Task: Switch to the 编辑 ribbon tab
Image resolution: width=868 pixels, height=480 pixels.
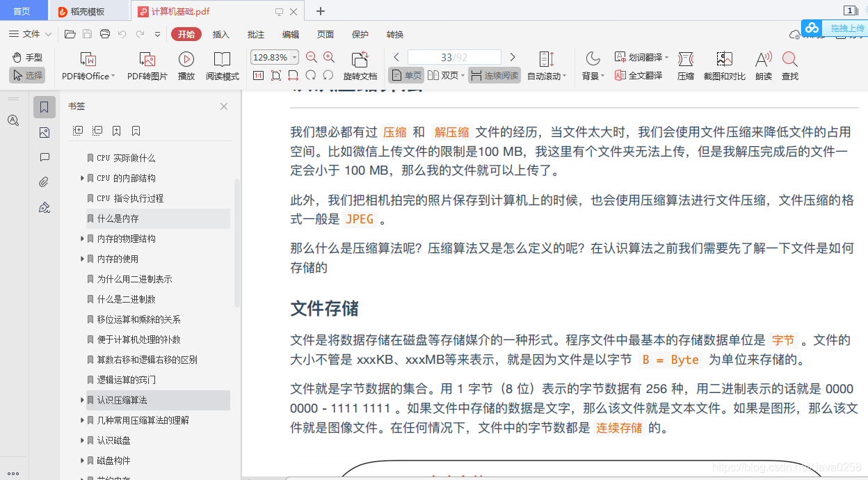Action: (291, 34)
